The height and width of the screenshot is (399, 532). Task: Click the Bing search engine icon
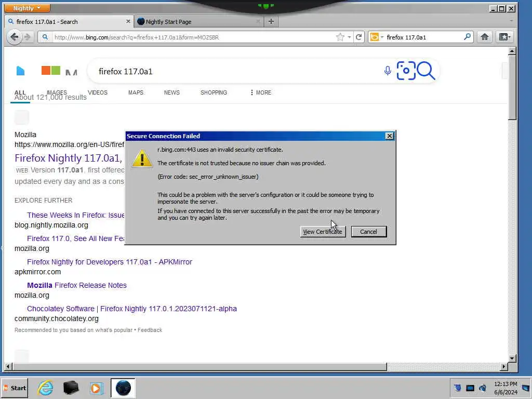coord(374,37)
